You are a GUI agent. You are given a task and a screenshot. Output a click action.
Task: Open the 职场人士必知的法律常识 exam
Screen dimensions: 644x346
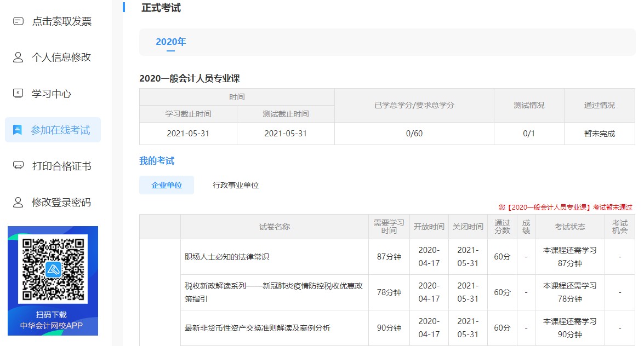[x=218, y=257]
